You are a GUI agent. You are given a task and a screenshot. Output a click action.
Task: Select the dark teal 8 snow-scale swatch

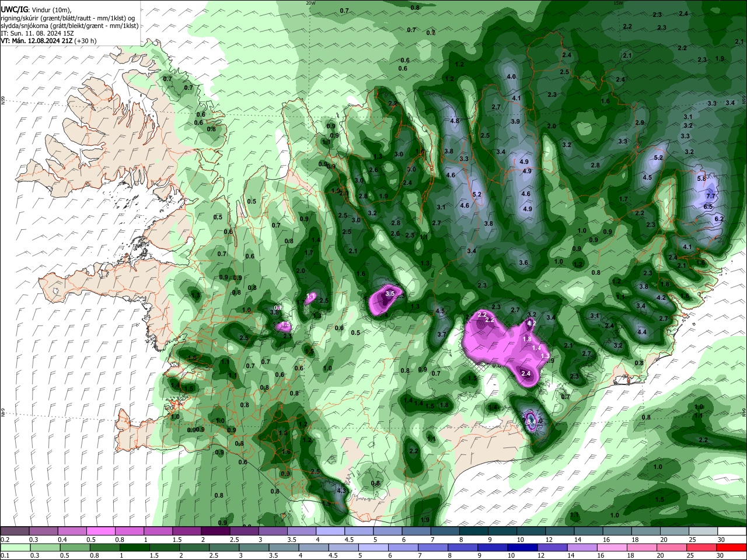coord(473,531)
